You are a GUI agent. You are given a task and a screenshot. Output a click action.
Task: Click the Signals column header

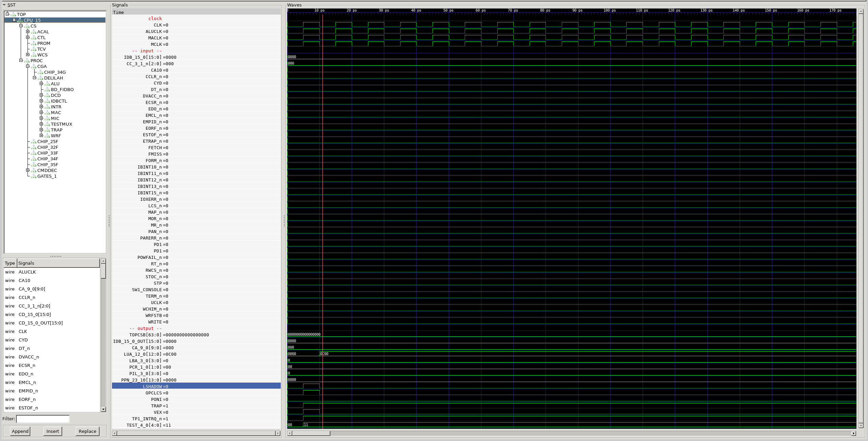point(58,263)
